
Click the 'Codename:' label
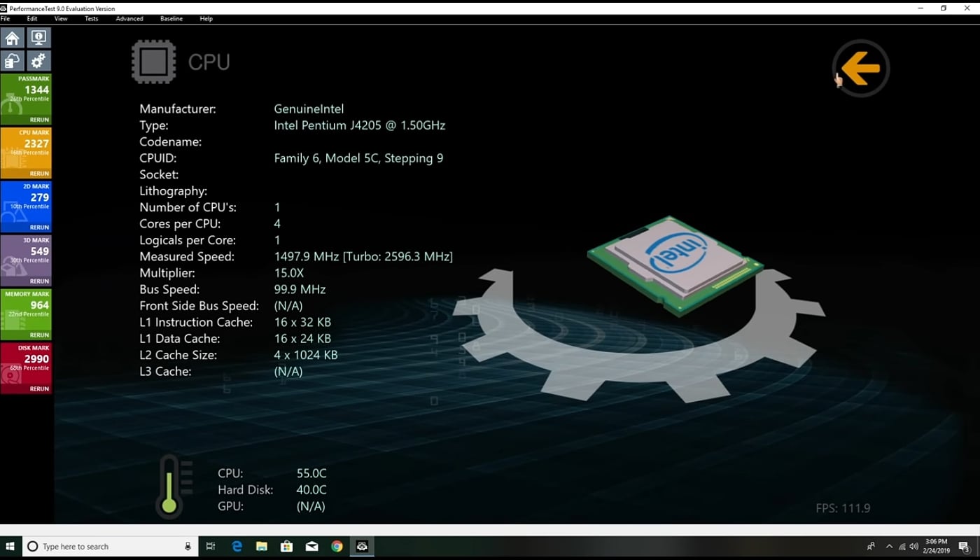pos(171,142)
